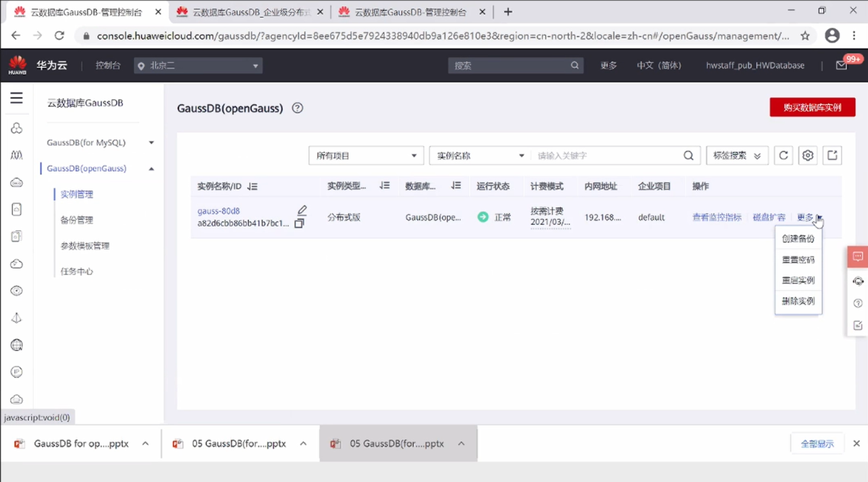Click the globe icon in the left rail
Screen dimensions: 868x482
(17, 345)
